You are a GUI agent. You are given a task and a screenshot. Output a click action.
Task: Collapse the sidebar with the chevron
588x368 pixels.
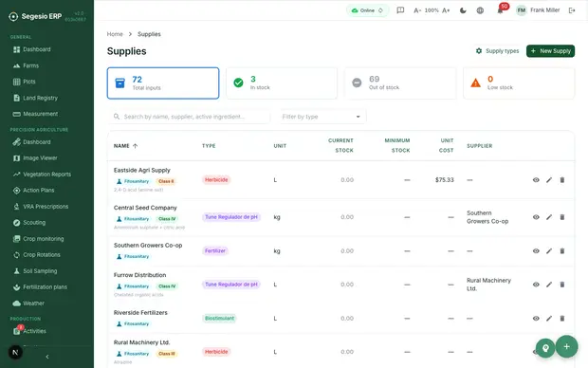[46, 357]
